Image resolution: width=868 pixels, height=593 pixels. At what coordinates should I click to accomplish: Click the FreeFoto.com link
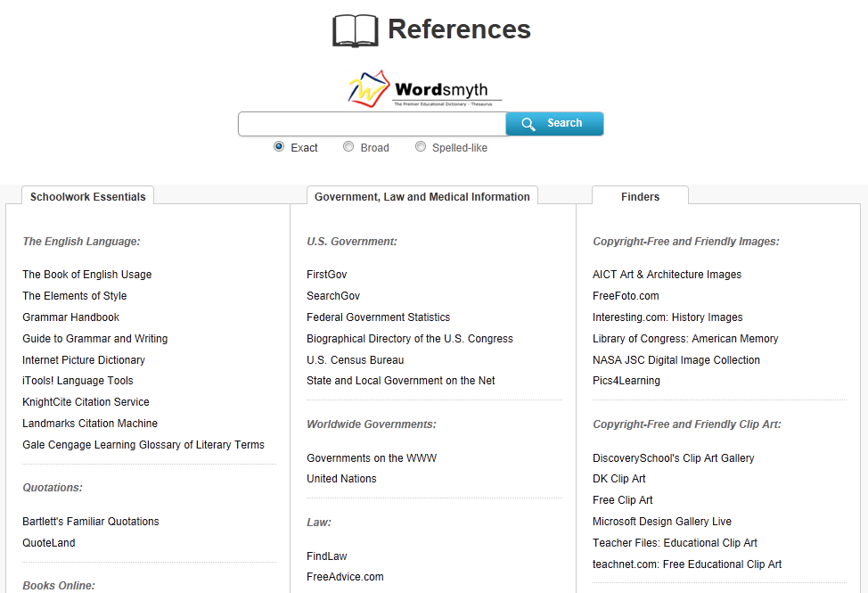pyautogui.click(x=626, y=296)
